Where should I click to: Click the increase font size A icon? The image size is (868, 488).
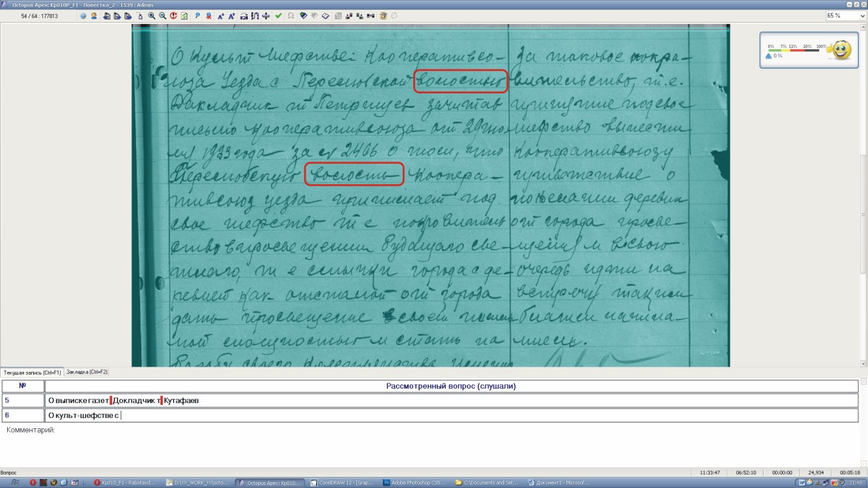[221, 16]
